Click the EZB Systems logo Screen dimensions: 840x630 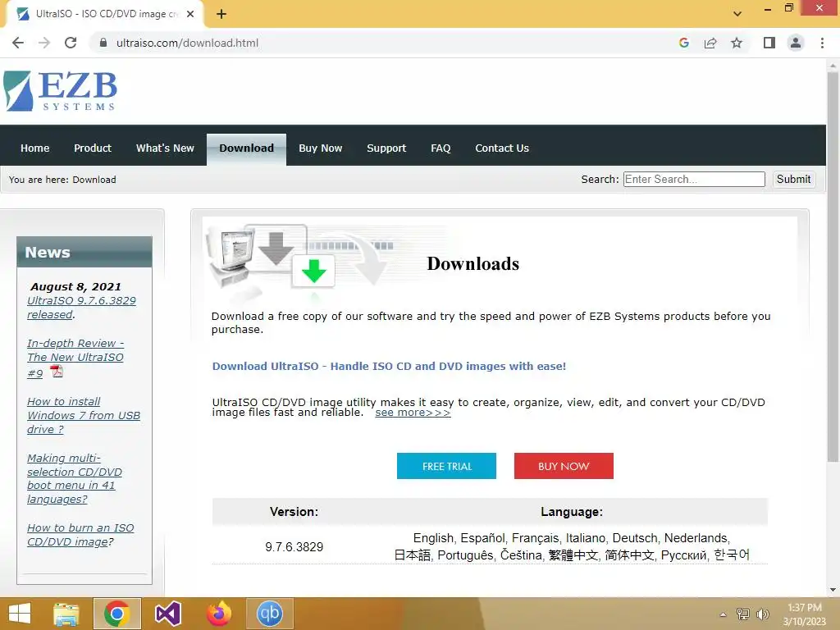(x=60, y=91)
